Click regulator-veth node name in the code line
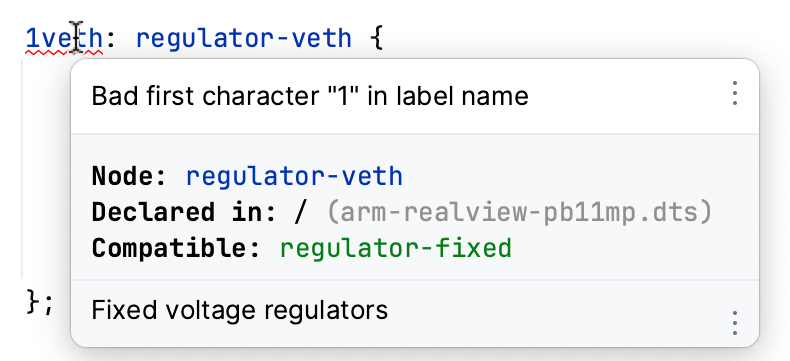This screenshot has height=361, width=790. (244, 39)
